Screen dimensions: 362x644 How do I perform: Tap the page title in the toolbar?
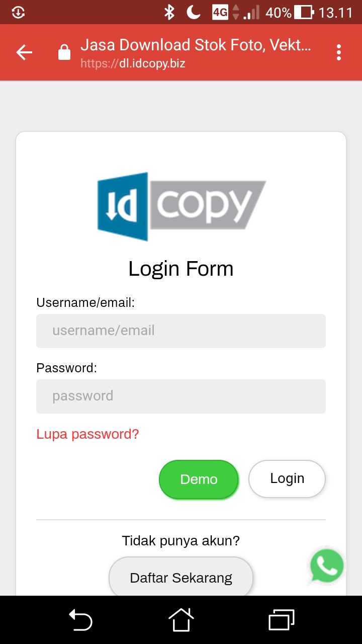click(x=196, y=45)
